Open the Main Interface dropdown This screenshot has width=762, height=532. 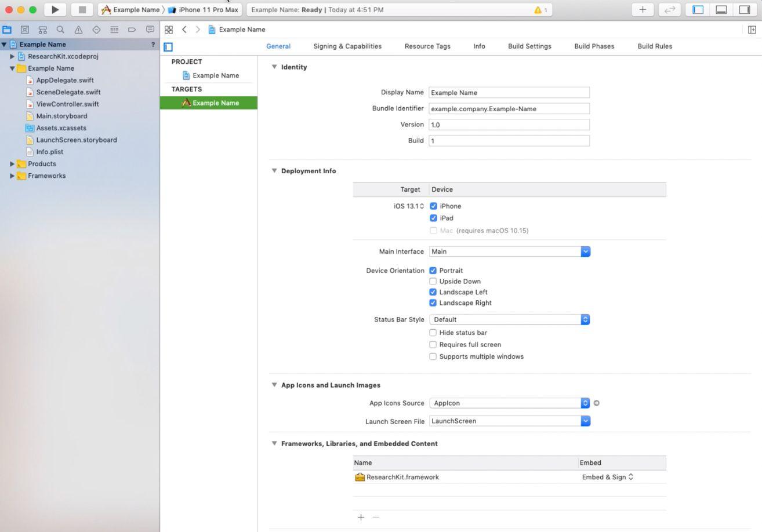point(585,251)
